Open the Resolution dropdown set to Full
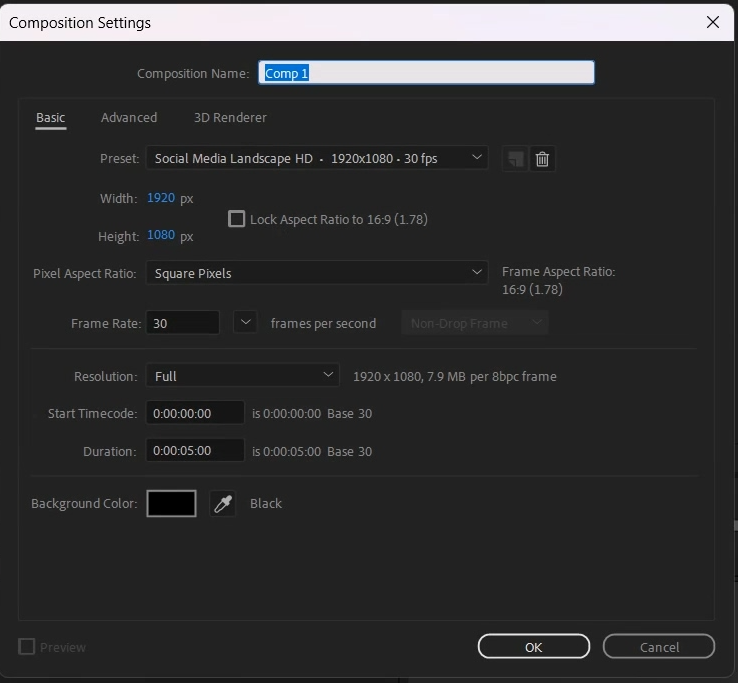This screenshot has height=683, width=738. tap(242, 376)
